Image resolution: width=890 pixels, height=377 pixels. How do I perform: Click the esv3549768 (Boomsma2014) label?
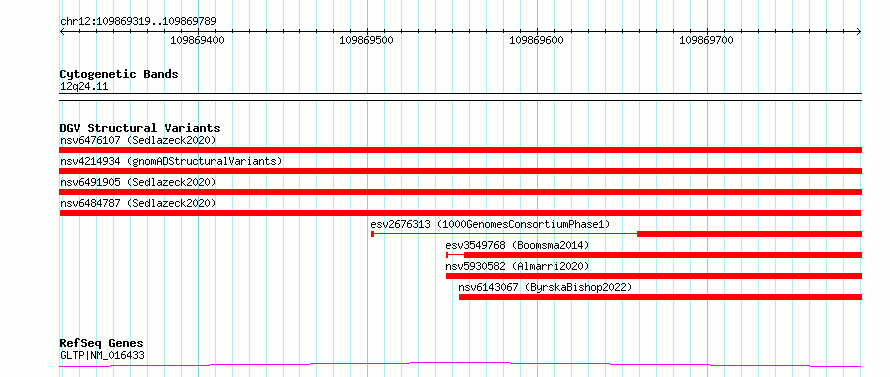[x=517, y=245]
